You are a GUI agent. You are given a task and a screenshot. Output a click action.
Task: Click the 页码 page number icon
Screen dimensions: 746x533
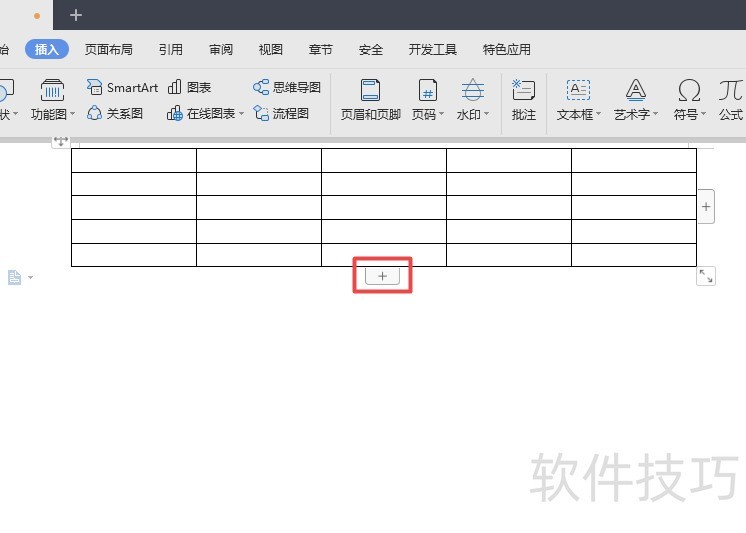click(x=428, y=90)
